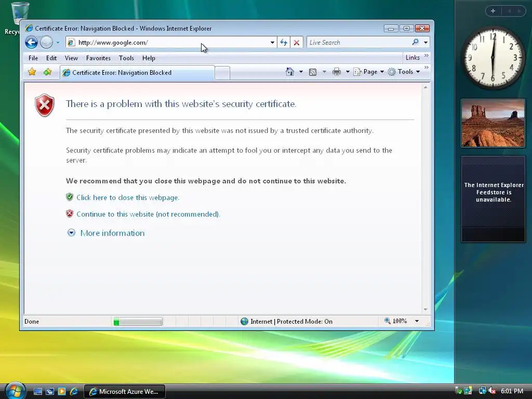Screen dimensions: 532x399
Task: Open Favorites Center star icon
Action: coord(32,72)
